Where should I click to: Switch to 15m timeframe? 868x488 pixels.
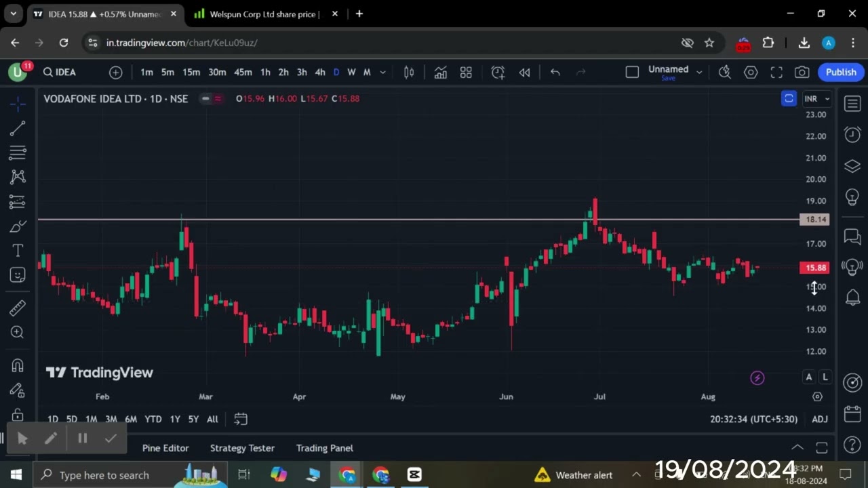tap(191, 72)
